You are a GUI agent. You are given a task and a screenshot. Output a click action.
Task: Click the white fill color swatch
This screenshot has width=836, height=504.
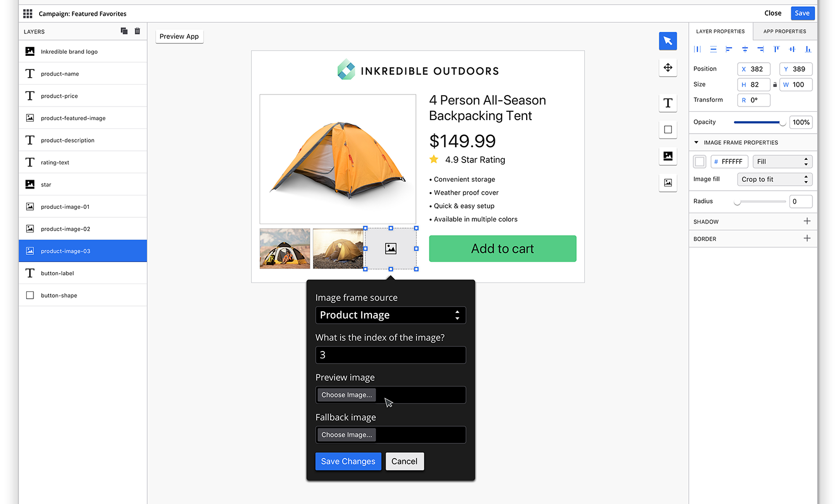(700, 161)
